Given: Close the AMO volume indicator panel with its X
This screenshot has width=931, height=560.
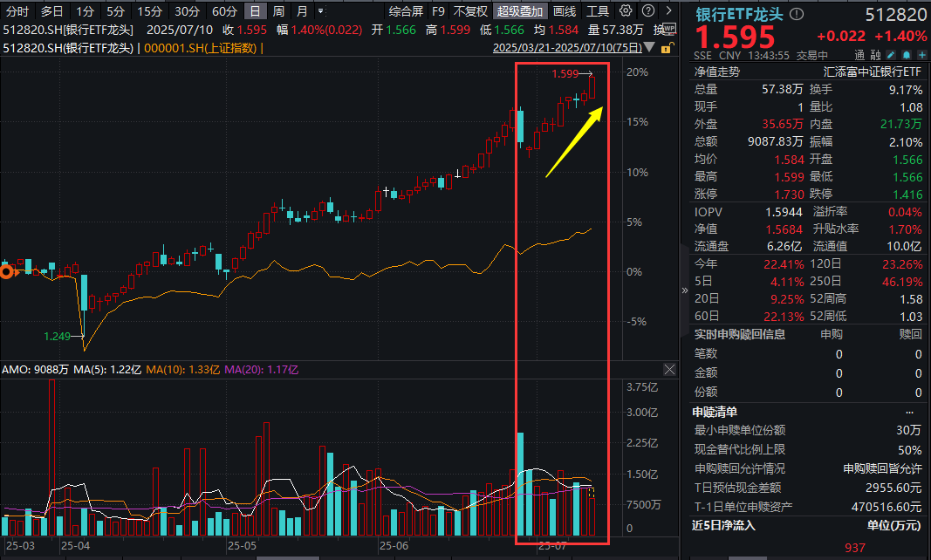Looking at the screenshot, I should click(x=668, y=369).
